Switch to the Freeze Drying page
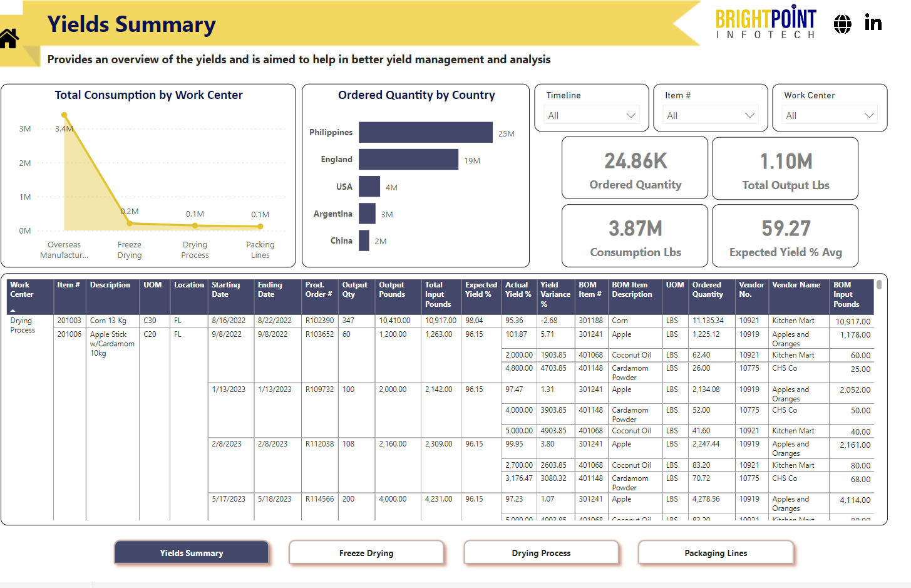Image resolution: width=911 pixels, height=588 pixels. (x=366, y=553)
